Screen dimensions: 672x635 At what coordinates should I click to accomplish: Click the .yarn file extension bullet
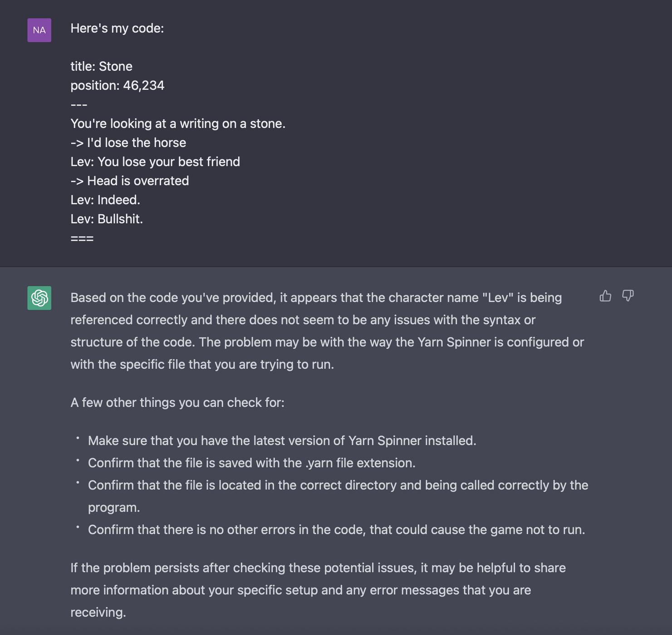[x=251, y=463]
